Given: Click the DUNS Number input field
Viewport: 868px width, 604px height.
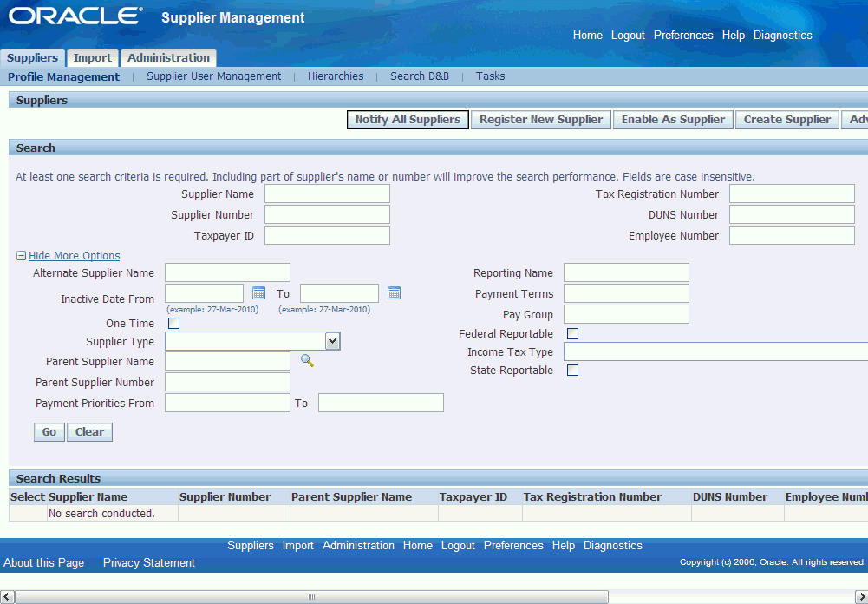Looking at the screenshot, I should pos(793,214).
